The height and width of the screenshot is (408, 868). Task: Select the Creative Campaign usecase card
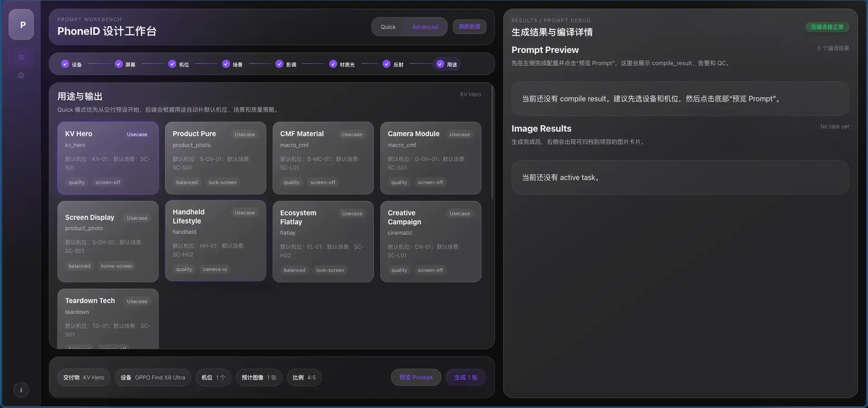(x=431, y=242)
